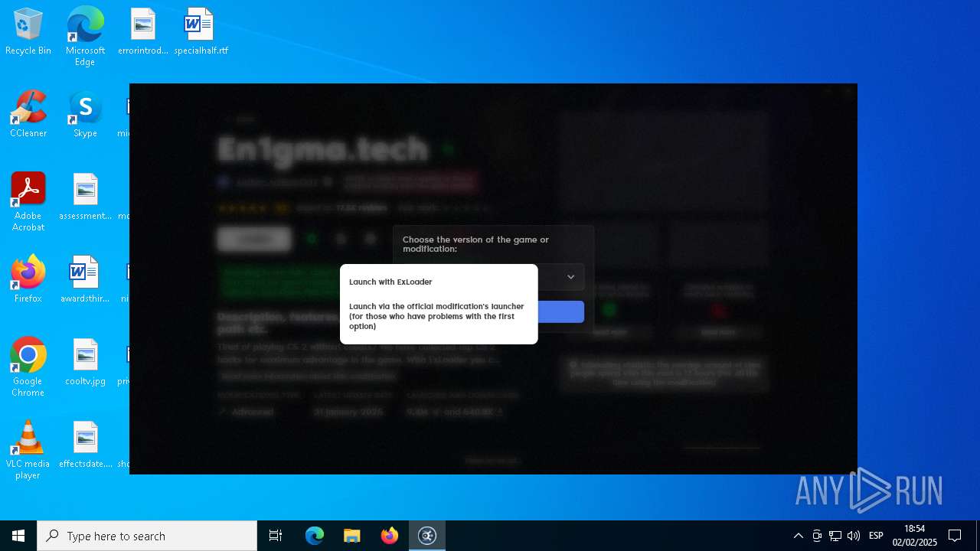Click the blue confirm button in dialog
980x551 pixels.
pos(560,311)
